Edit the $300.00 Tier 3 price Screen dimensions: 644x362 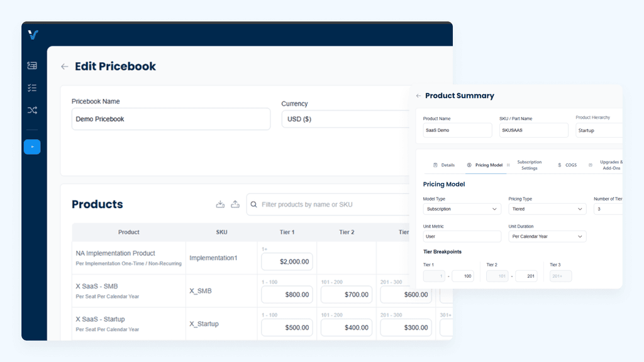click(x=406, y=327)
